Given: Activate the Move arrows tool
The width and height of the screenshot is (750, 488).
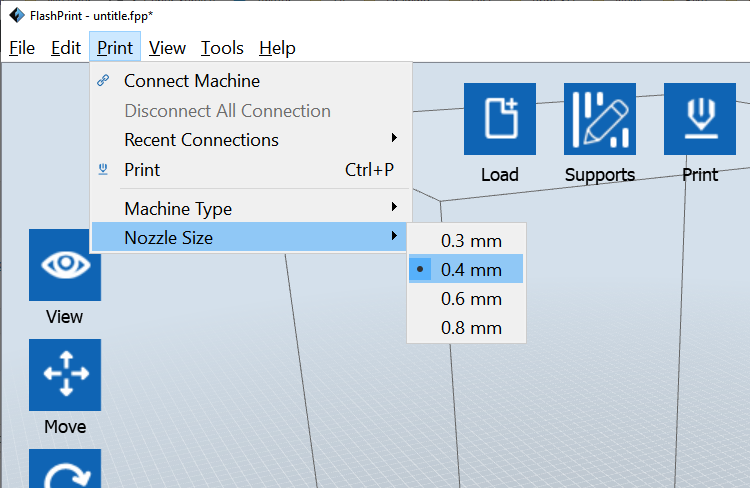Looking at the screenshot, I should 65,375.
